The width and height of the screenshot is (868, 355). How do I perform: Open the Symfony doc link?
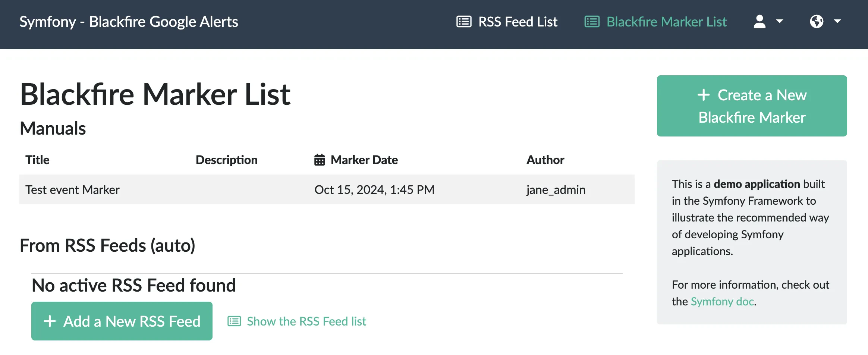[722, 301]
